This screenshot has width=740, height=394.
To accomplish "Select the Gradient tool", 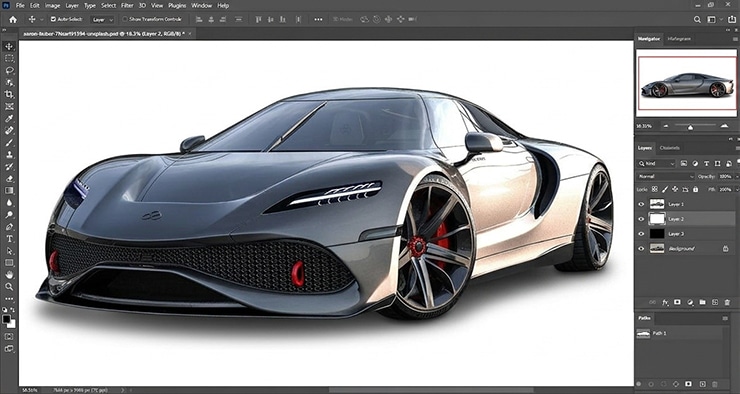I will tap(9, 191).
